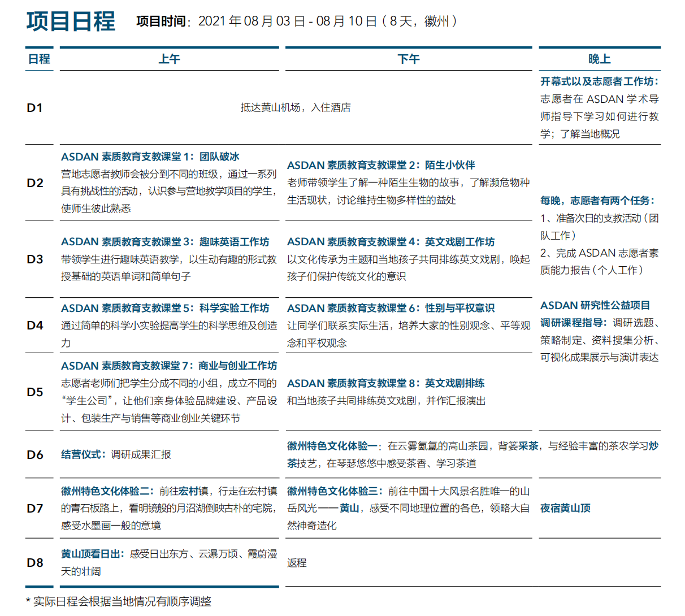Viewport: 685px width, 616px height.
Task: Click 抵达黄山机场，入住酒店 text
Action: (x=296, y=107)
